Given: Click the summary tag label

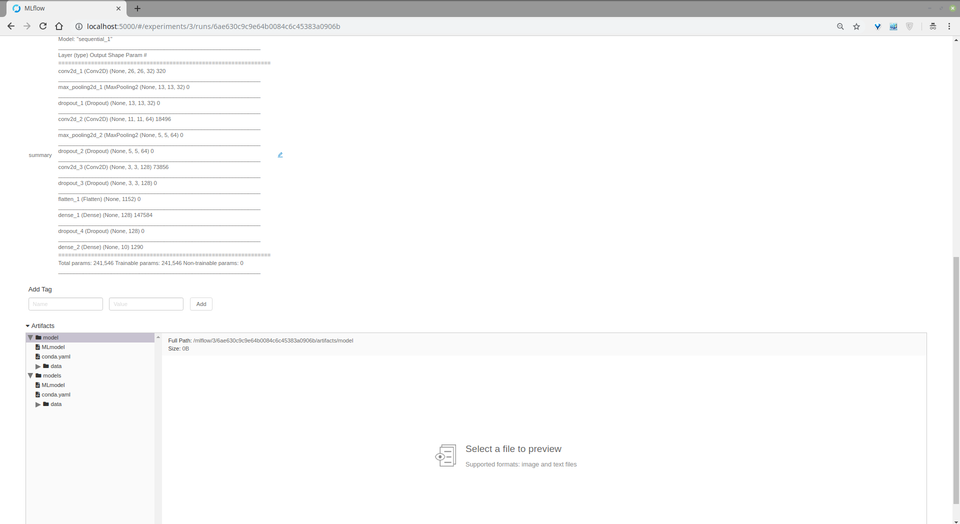Looking at the screenshot, I should (40, 155).
